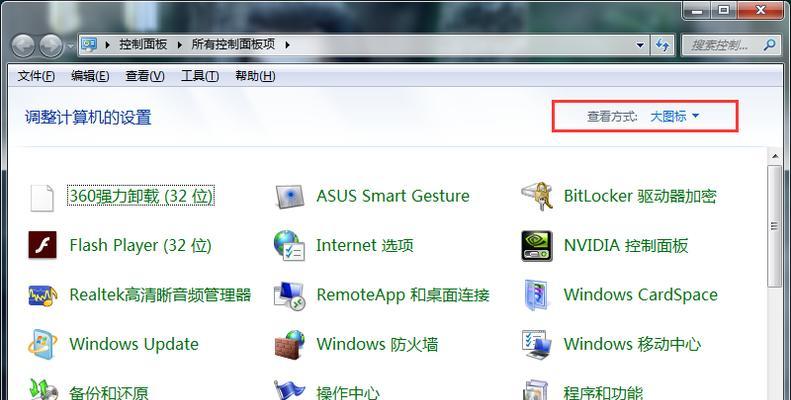The width and height of the screenshot is (791, 400).
Task: Open the Windows 移动中心 link
Action: (x=633, y=344)
